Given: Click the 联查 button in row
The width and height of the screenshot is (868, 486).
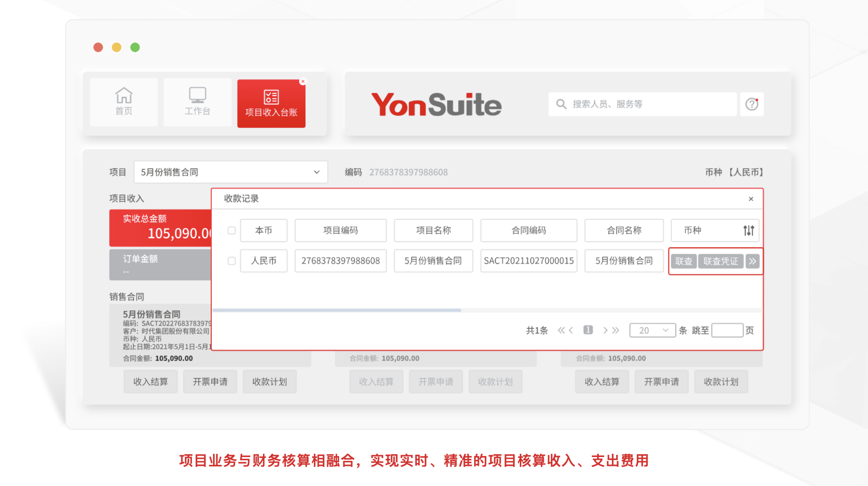Looking at the screenshot, I should point(683,261).
